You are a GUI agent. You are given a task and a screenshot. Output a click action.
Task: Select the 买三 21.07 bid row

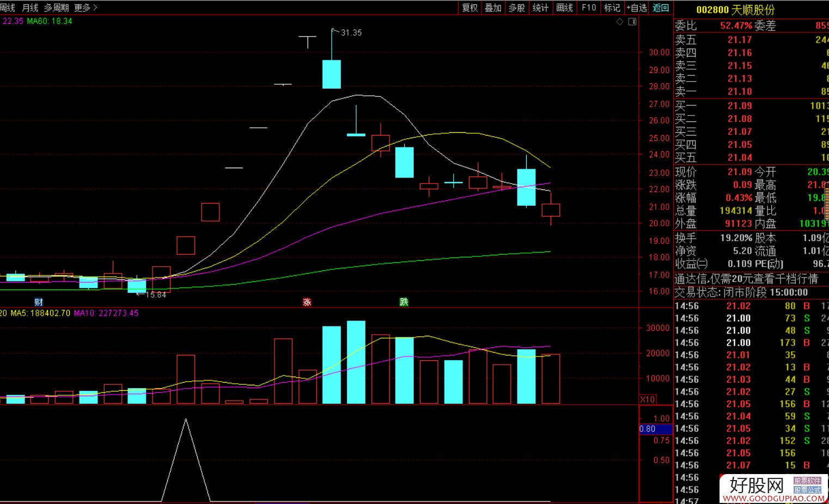click(x=751, y=132)
